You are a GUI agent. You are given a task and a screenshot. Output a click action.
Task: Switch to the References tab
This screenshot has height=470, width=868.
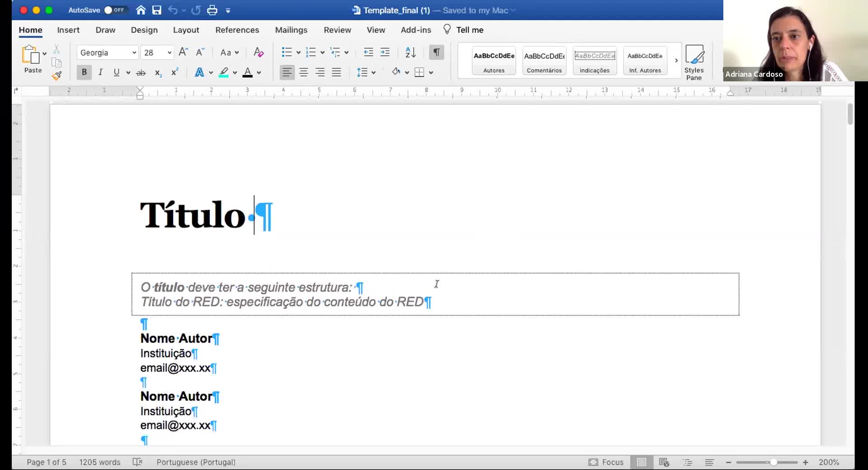click(x=237, y=30)
